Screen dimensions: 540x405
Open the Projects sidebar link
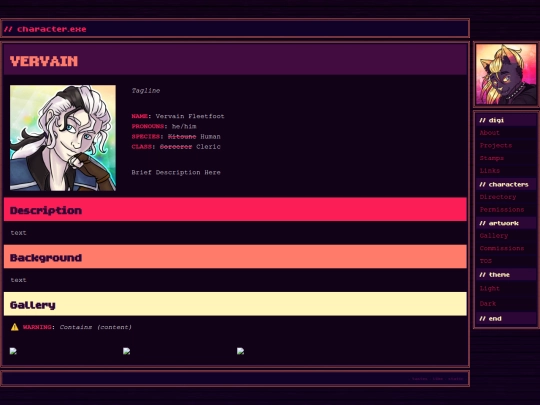point(496,145)
